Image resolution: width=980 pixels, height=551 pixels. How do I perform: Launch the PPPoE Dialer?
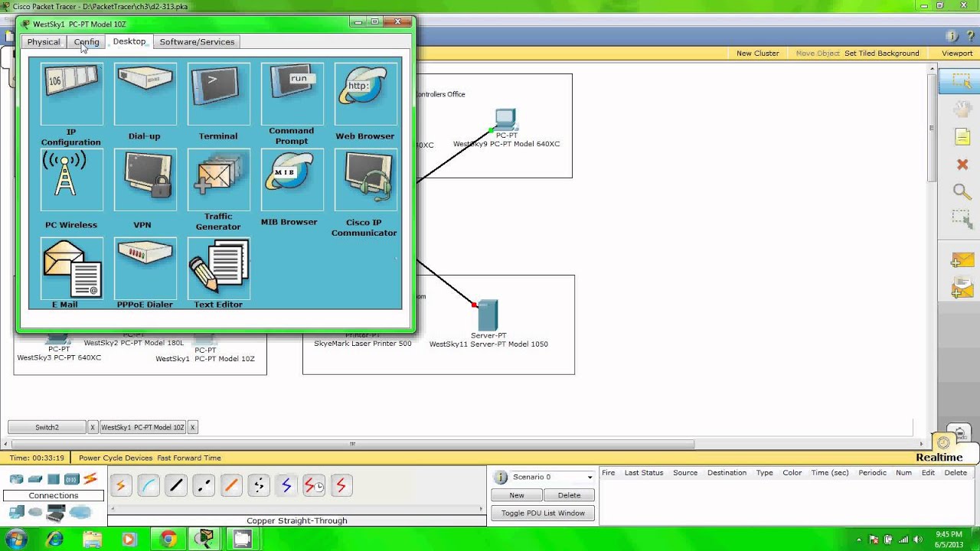(x=145, y=268)
